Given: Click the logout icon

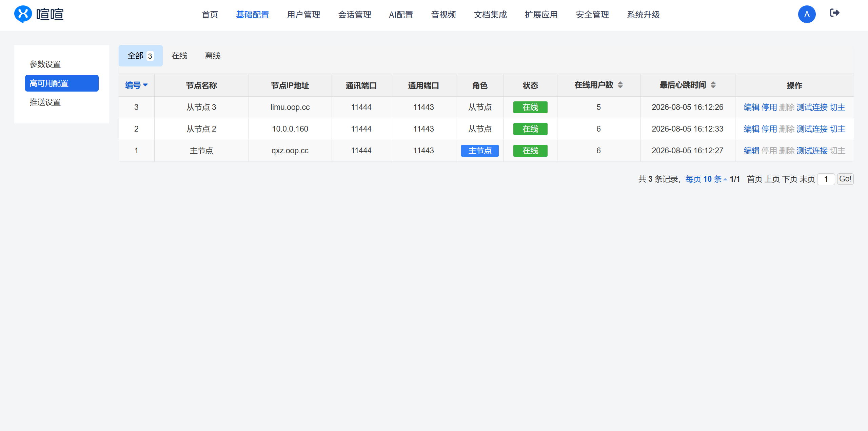Looking at the screenshot, I should point(834,13).
